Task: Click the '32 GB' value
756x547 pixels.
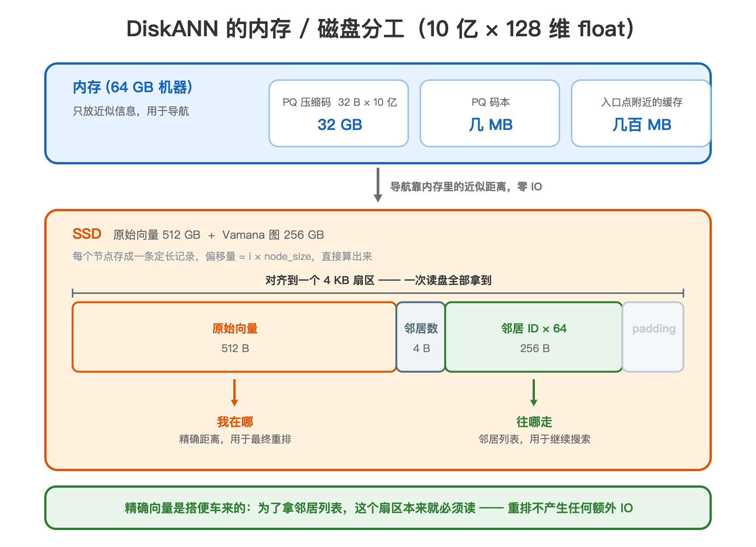Action: tap(339, 125)
